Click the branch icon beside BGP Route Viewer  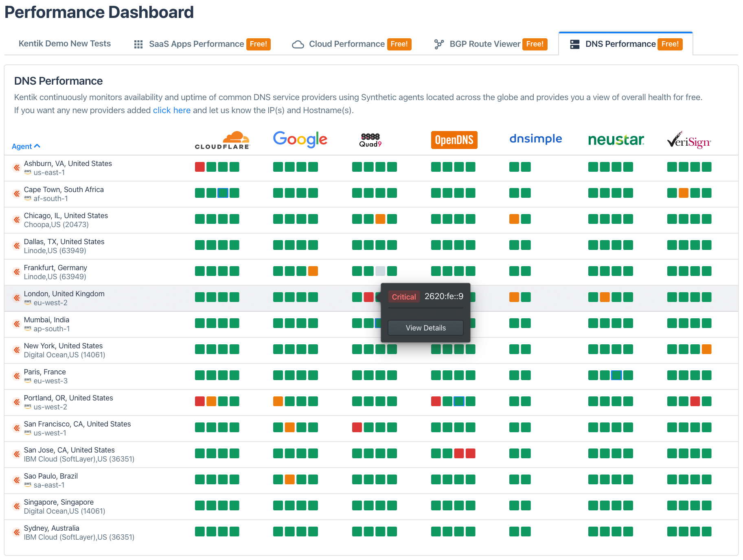click(439, 44)
